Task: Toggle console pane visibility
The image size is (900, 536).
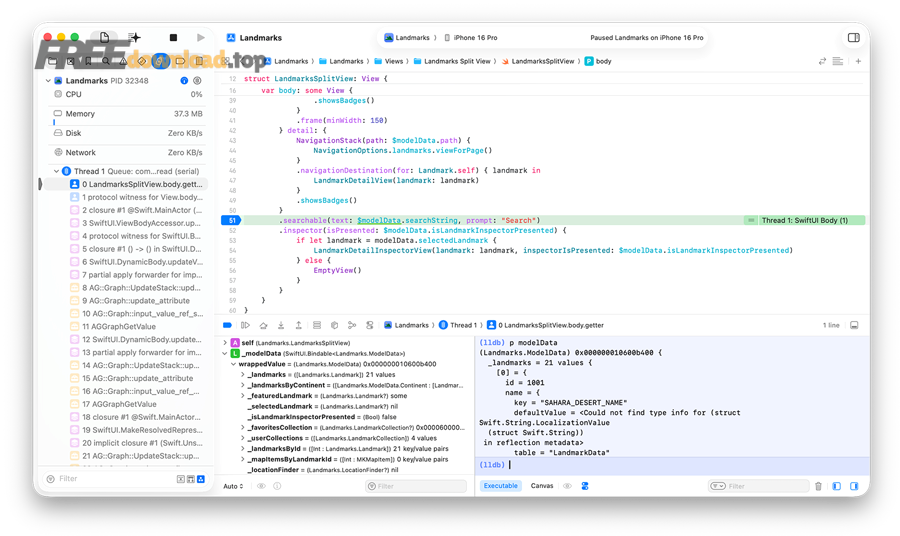Action: click(x=854, y=486)
